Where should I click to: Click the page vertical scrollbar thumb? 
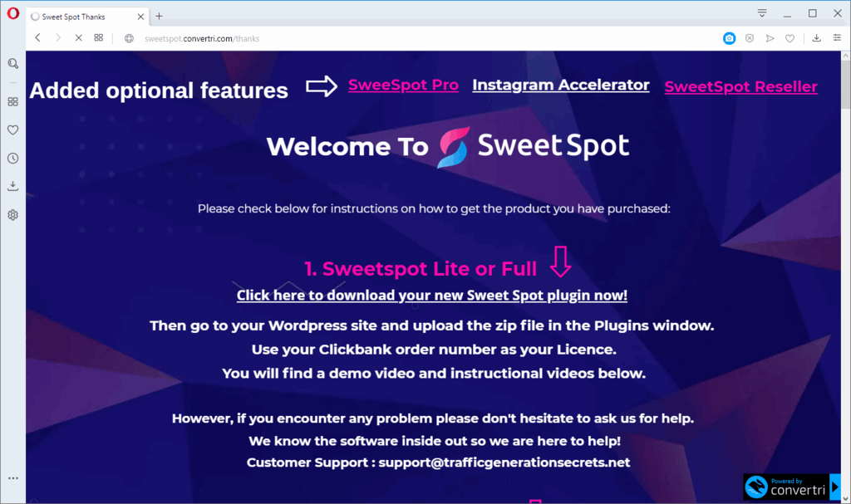845,86
